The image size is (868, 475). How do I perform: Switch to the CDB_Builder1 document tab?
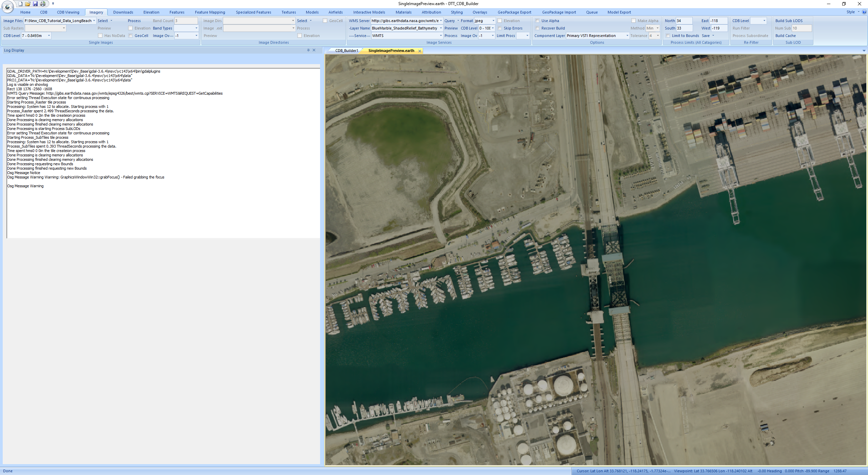click(347, 51)
